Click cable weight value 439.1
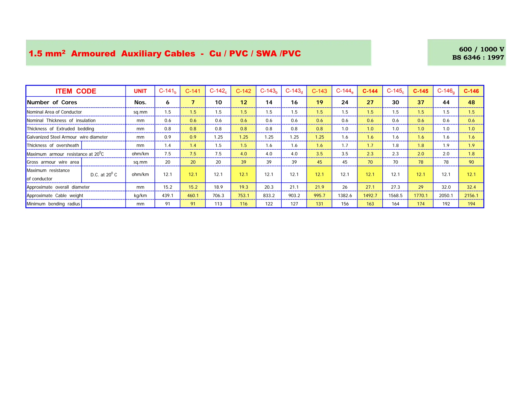This screenshot has height=411, width=532. click(x=168, y=196)
